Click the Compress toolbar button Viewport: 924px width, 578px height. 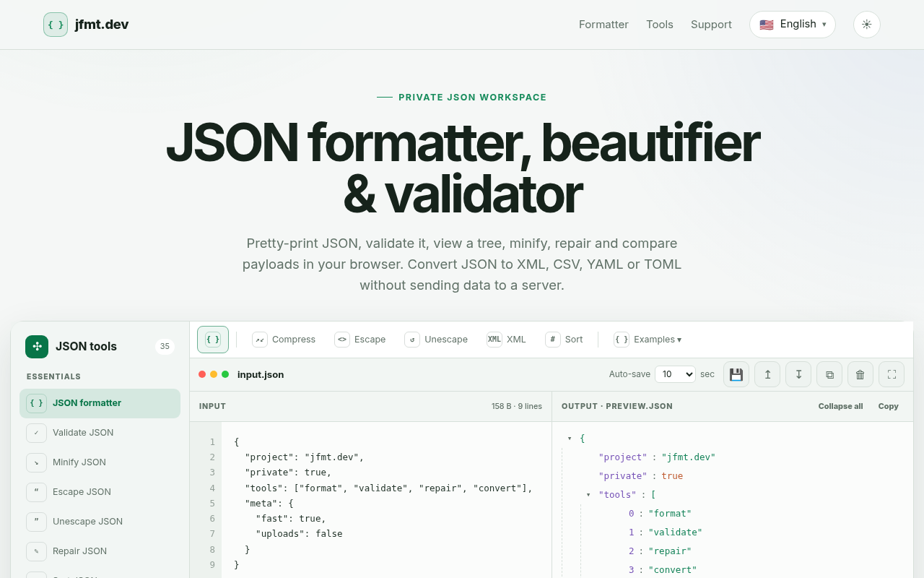click(x=284, y=340)
